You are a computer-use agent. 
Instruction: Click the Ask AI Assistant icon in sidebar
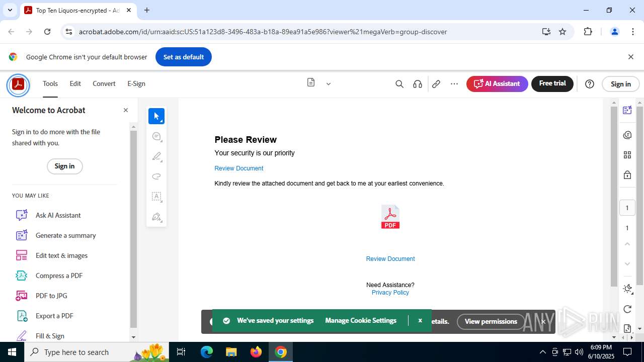22,215
